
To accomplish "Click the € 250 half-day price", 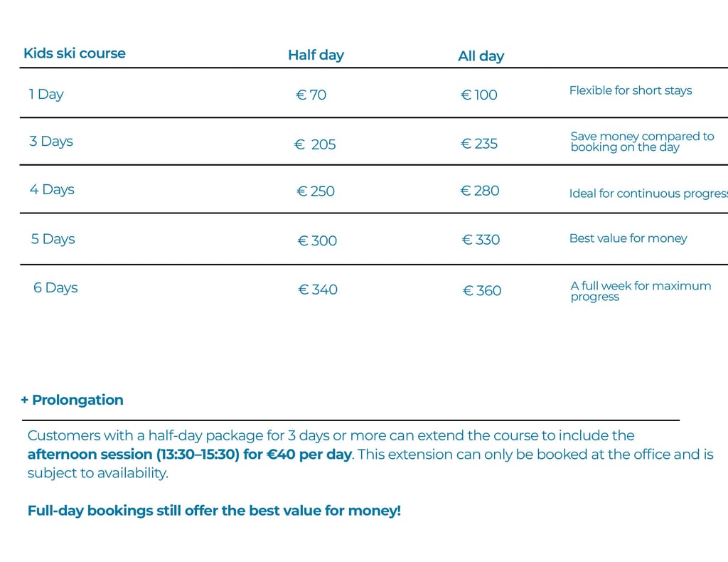I will (x=316, y=191).
